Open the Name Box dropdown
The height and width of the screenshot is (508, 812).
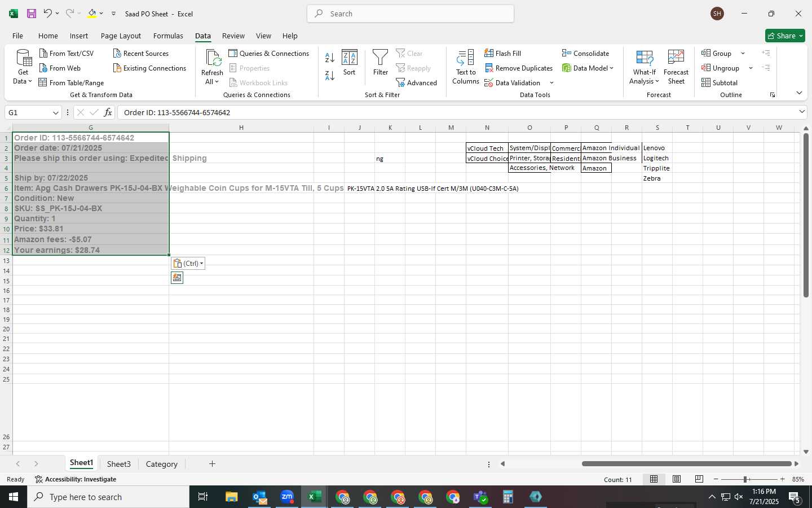[55, 113]
